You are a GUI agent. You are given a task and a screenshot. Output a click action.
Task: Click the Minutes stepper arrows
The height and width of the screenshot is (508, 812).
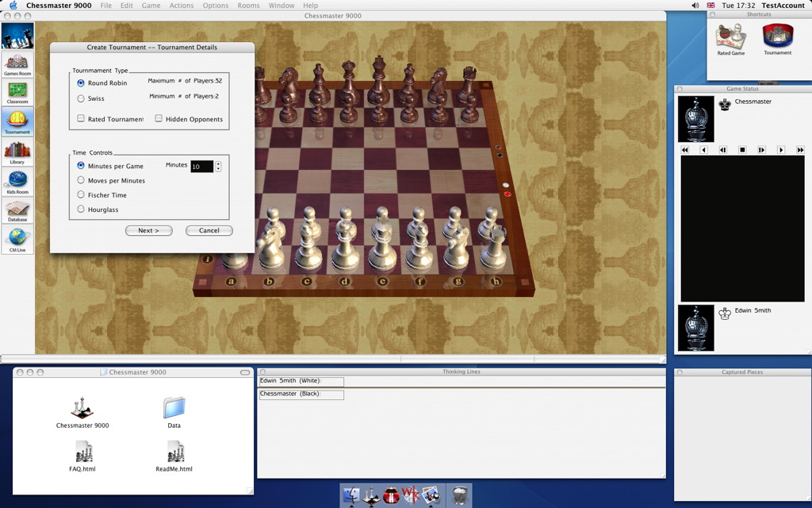tap(218, 166)
